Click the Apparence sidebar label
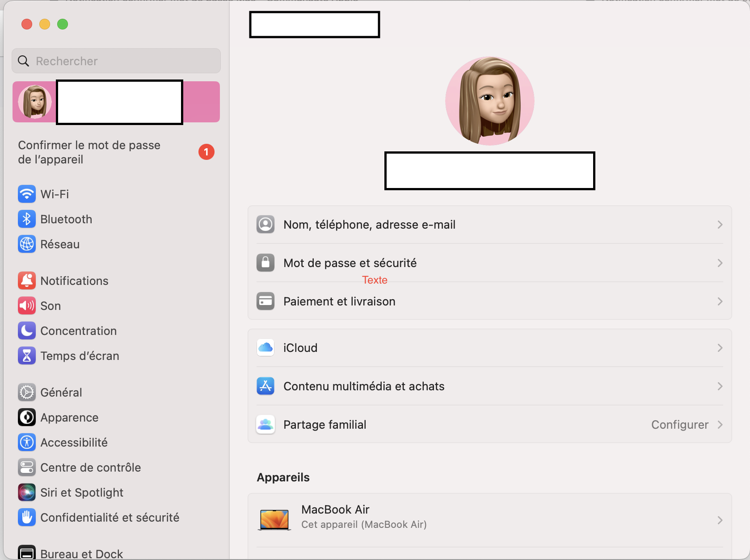This screenshot has width=750, height=560. click(x=69, y=417)
